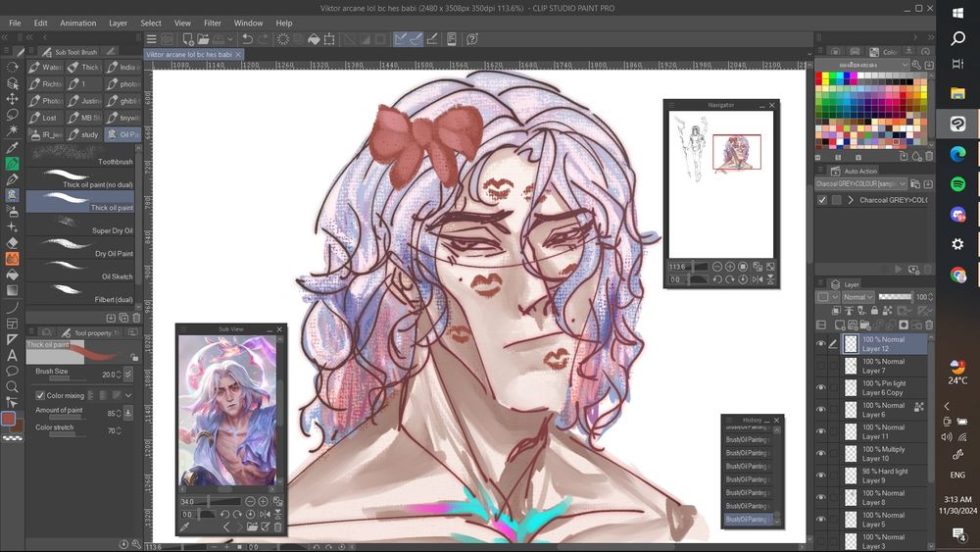Hide Layer 9 using its eye icon
This screenshot has height=552, width=980.
click(x=820, y=476)
